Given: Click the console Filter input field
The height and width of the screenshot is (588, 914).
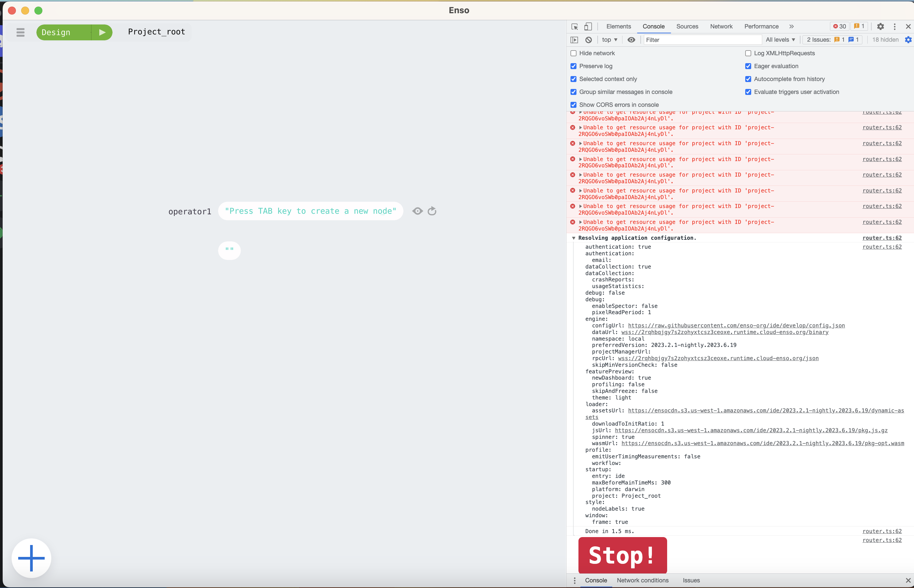Looking at the screenshot, I should click(703, 40).
